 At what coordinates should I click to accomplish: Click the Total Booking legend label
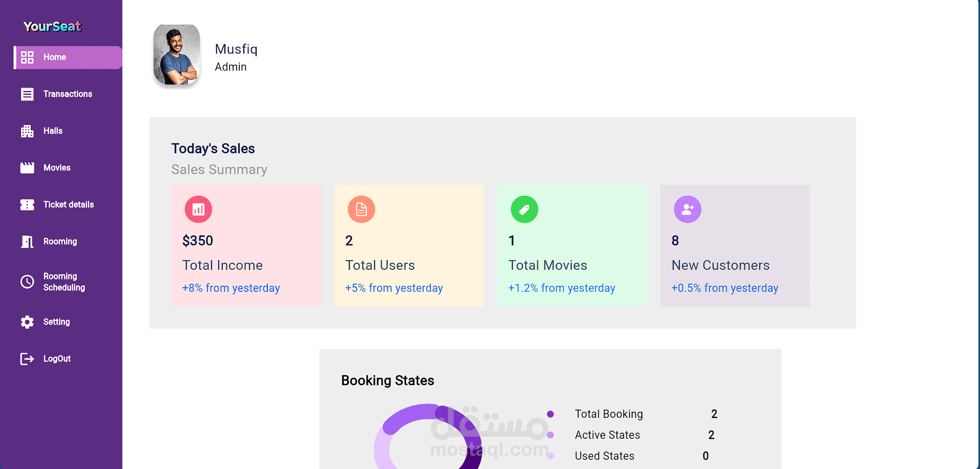click(x=609, y=414)
